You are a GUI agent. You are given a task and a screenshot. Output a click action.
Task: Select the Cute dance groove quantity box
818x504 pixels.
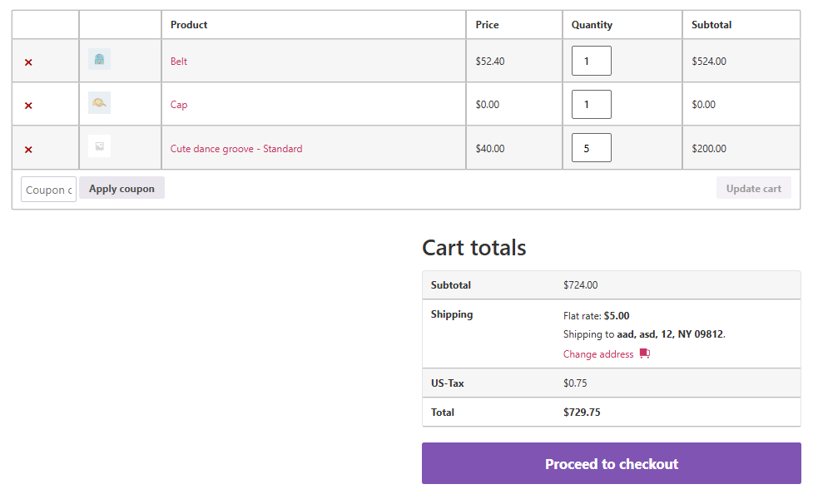pyautogui.click(x=591, y=148)
